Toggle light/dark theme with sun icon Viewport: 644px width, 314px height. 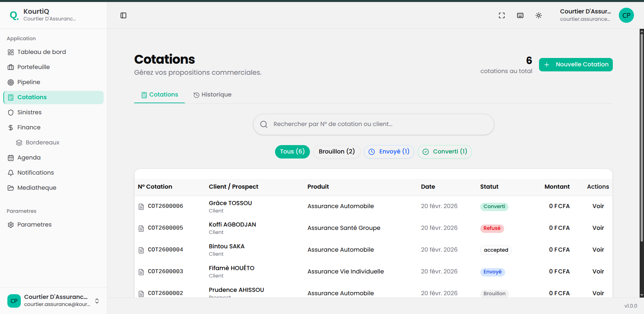[x=539, y=15]
